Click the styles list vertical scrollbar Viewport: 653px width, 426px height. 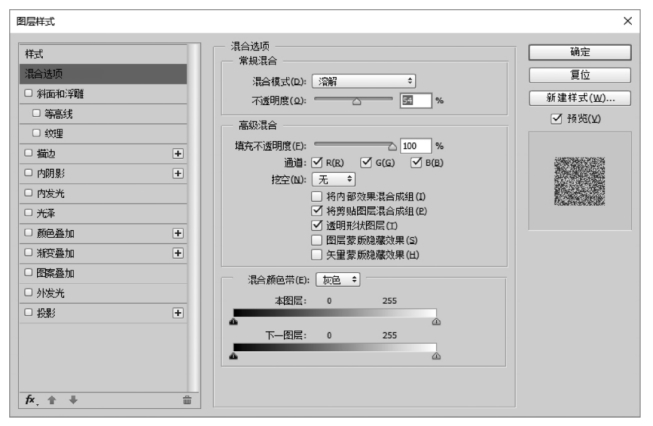[x=193, y=217]
